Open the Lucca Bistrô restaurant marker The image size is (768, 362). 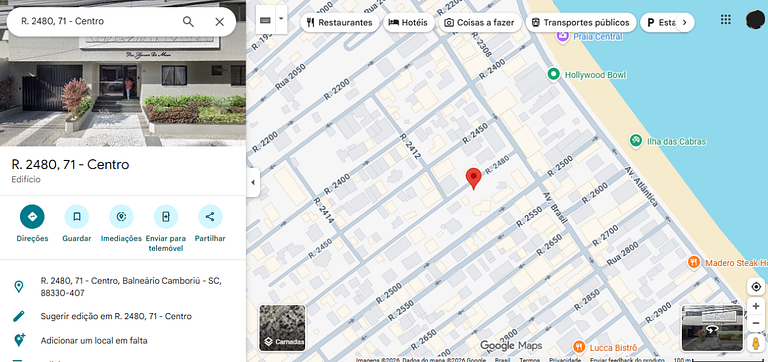coord(578,347)
